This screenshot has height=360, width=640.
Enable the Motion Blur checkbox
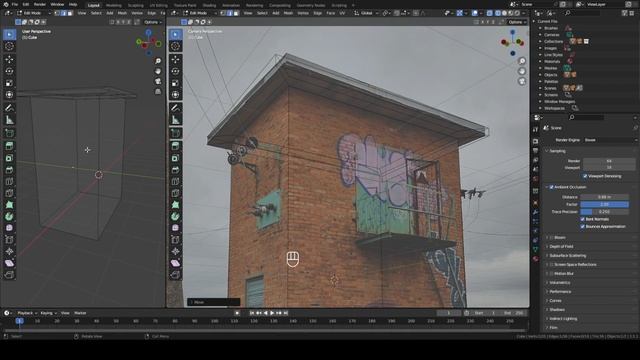pos(551,273)
